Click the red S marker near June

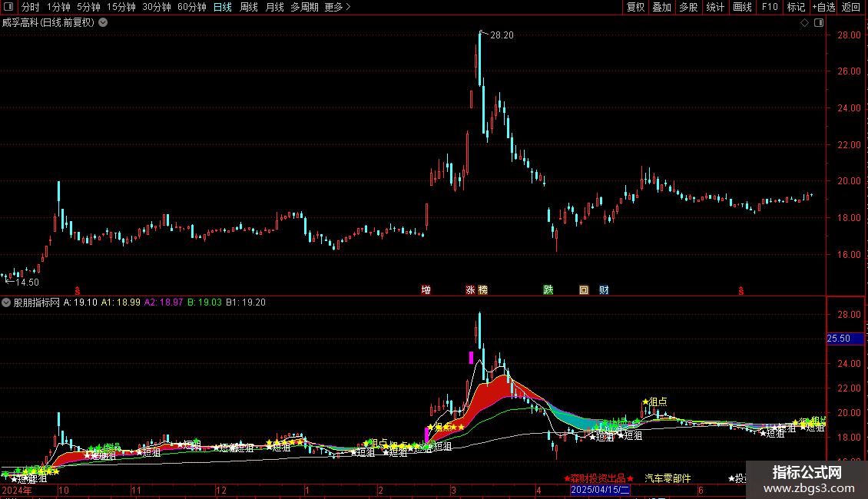click(740, 291)
